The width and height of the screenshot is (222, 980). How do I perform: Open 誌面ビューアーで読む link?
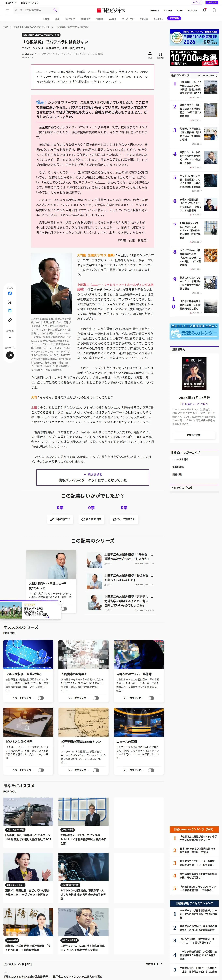194,404
